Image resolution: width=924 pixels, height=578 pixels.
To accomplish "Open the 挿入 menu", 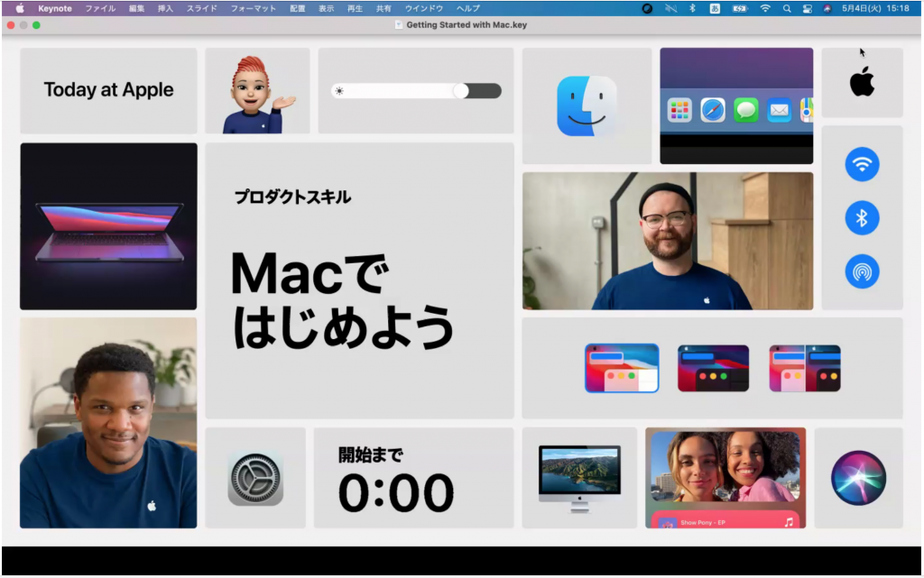I will pyautogui.click(x=165, y=8).
